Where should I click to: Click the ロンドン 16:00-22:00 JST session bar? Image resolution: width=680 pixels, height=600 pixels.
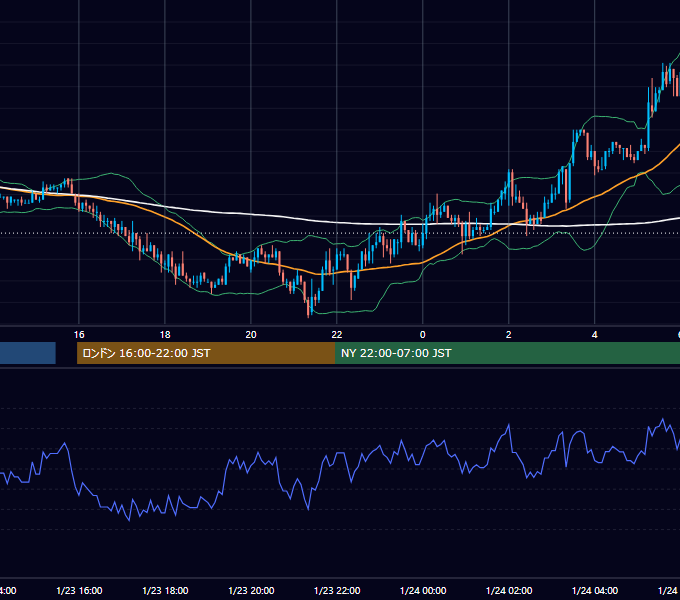[206, 353]
